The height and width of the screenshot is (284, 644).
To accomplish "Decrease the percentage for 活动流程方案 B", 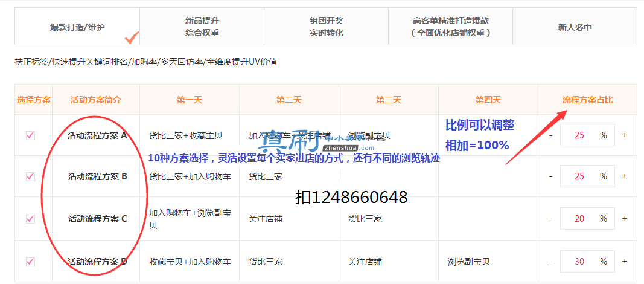I will [x=551, y=176].
